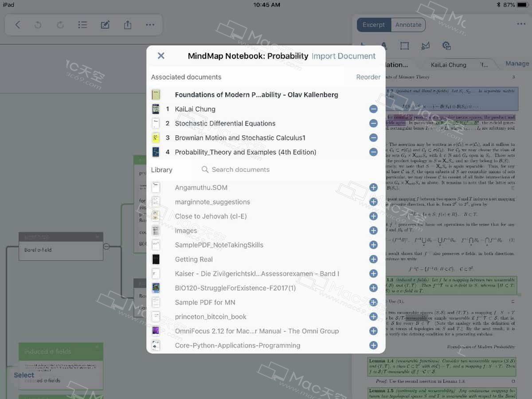Viewport: 532px width, 399px height.
Task: Select the rectangle excerpt tool
Action: coord(404,46)
